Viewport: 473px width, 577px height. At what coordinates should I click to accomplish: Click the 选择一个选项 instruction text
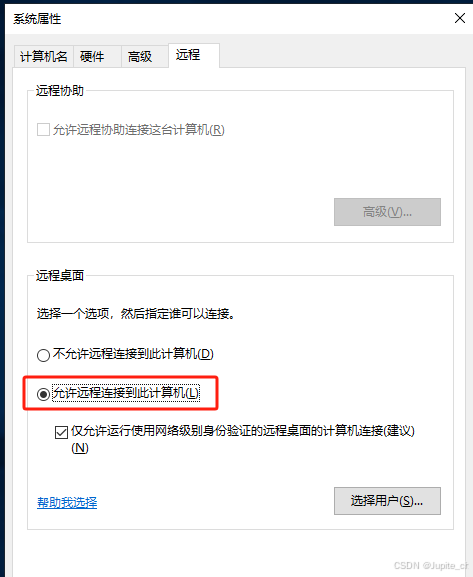135,314
